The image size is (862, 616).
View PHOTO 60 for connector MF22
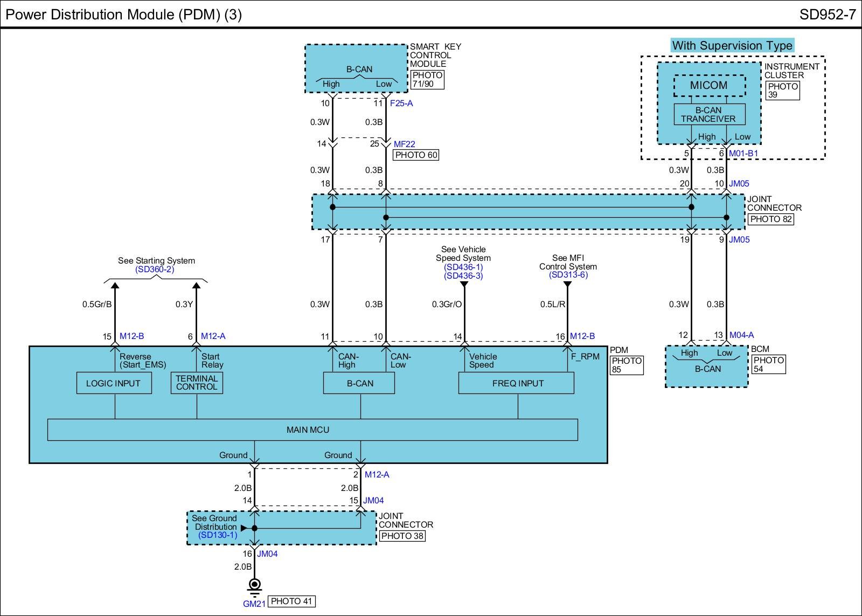point(416,155)
